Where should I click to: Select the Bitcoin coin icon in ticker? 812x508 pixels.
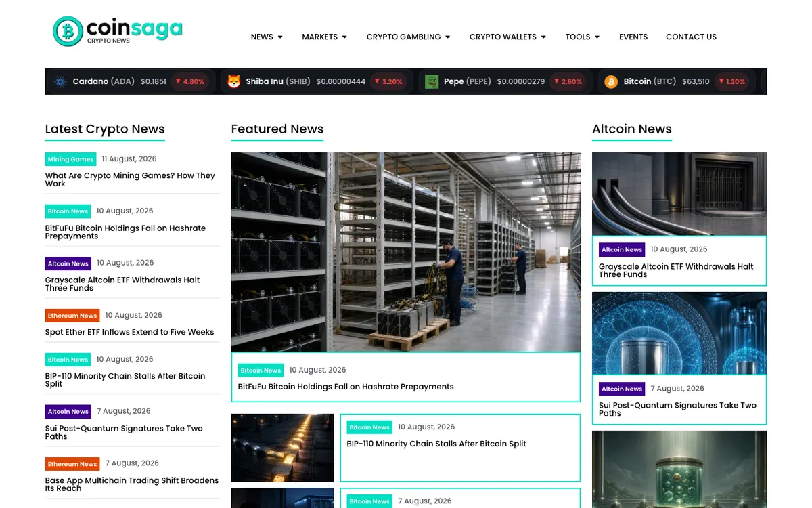(x=611, y=81)
